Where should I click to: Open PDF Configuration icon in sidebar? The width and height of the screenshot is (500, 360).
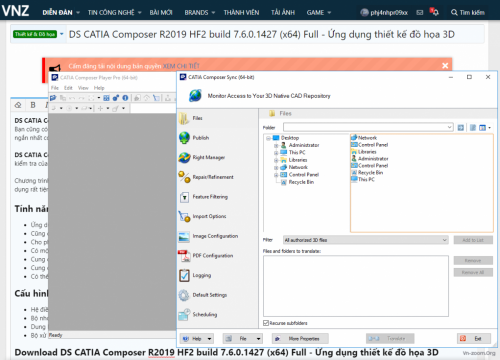(184, 256)
